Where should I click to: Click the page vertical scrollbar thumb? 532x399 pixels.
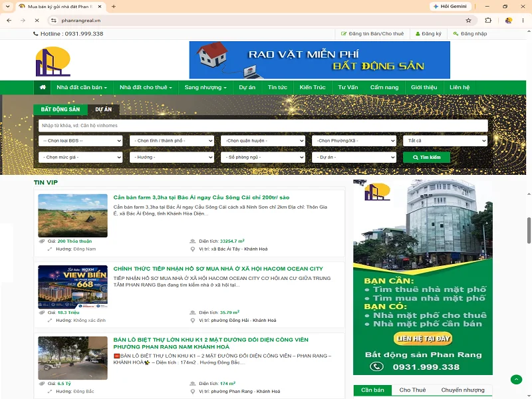(x=529, y=230)
